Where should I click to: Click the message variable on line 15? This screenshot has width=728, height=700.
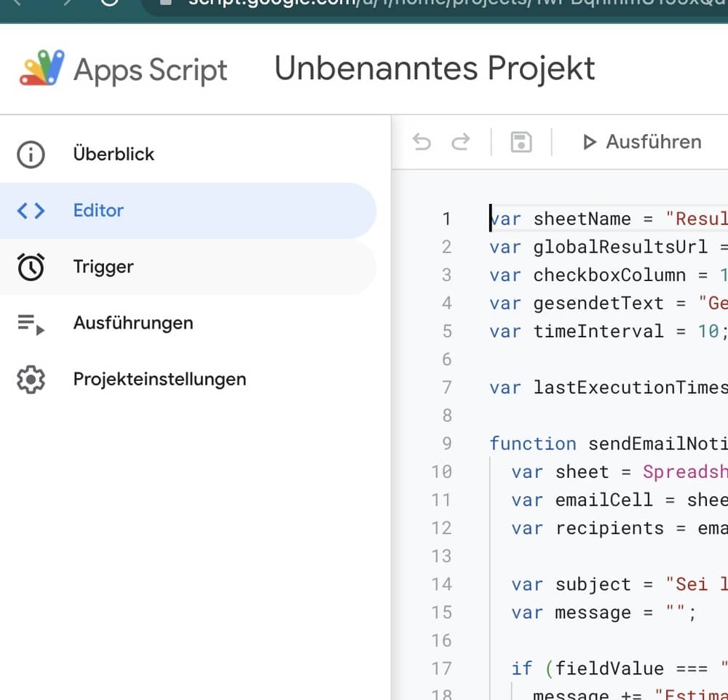coord(593,613)
